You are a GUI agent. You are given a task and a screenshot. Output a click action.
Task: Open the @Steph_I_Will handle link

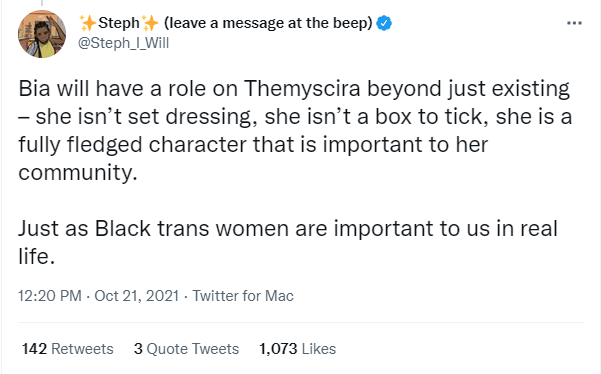tap(123, 43)
